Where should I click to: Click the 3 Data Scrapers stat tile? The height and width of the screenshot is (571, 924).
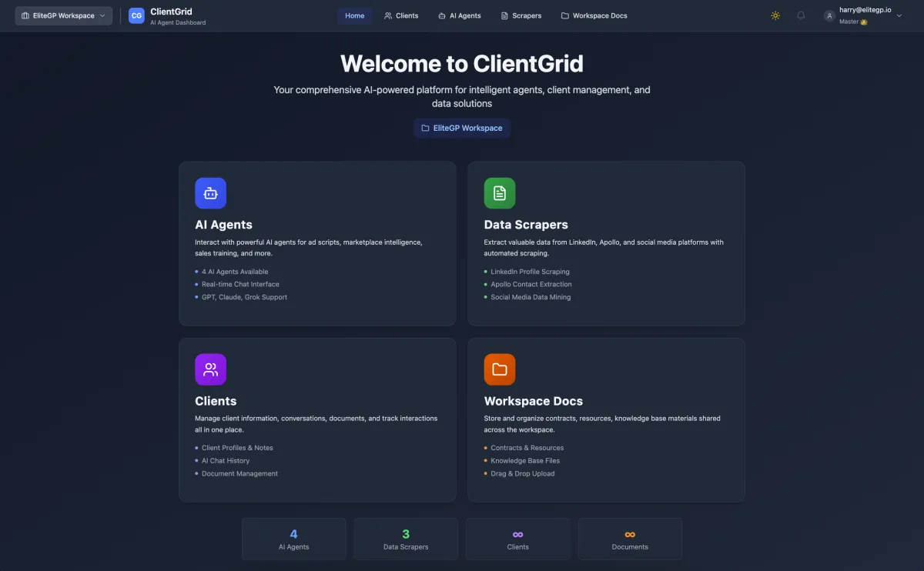pos(406,539)
